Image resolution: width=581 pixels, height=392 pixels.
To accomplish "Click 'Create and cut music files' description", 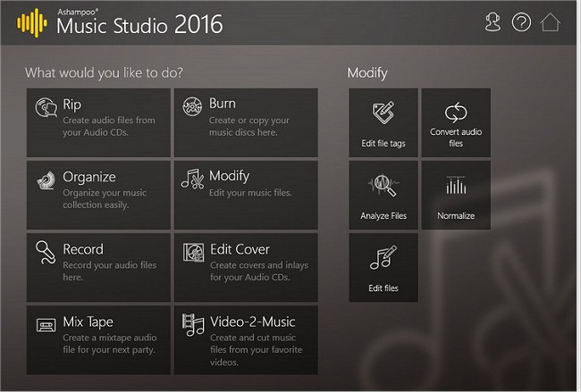I will 256,350.
